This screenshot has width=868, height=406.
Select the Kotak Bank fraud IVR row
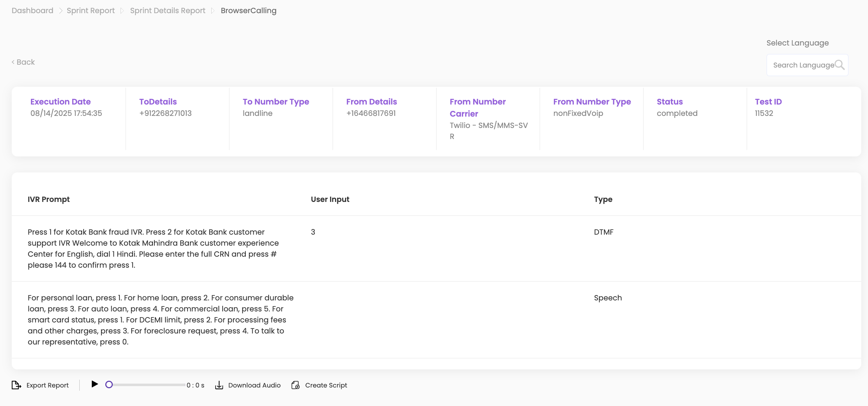(x=153, y=249)
